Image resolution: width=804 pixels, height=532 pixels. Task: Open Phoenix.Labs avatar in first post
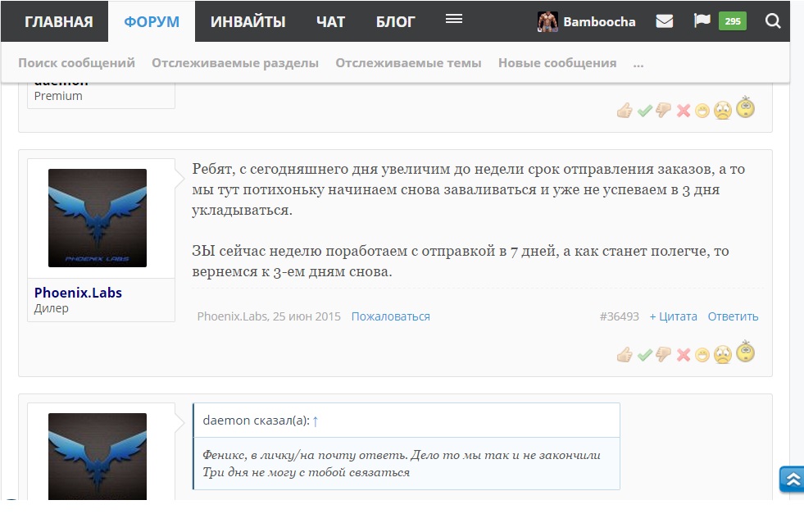point(98,218)
